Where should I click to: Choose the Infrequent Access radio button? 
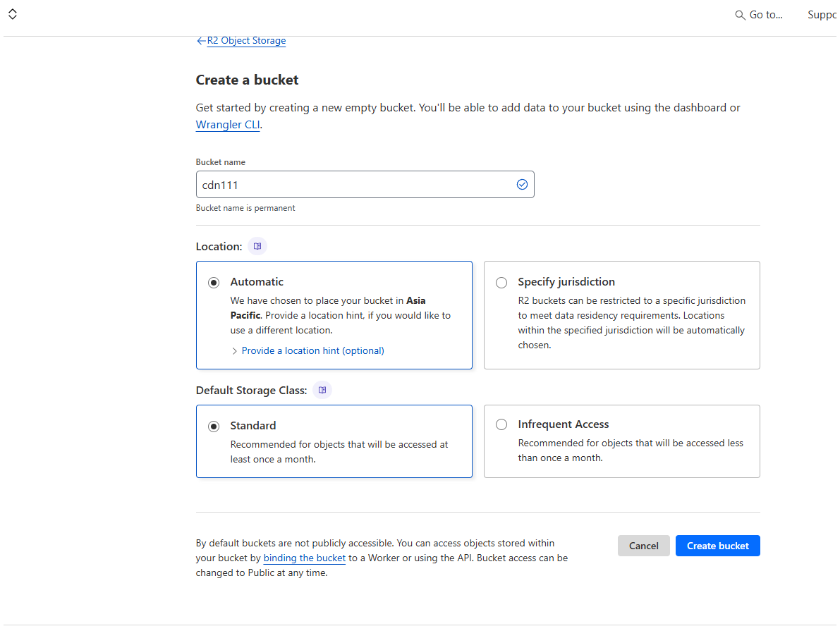coord(501,424)
